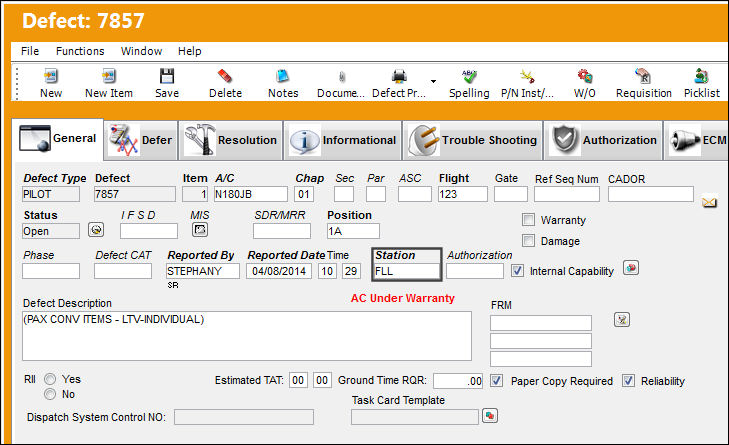This screenshot has width=729, height=445.
Task: Toggle the Paper Copy Required checkbox
Action: tap(497, 380)
